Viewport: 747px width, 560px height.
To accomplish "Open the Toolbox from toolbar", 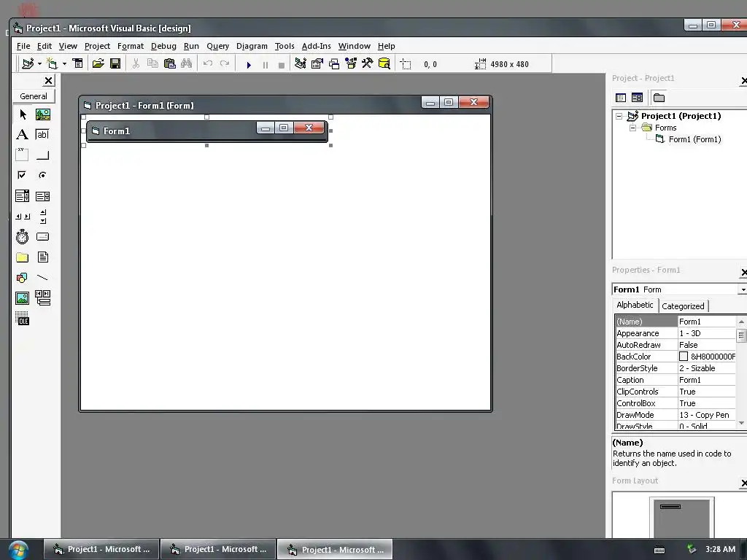I will tap(368, 63).
